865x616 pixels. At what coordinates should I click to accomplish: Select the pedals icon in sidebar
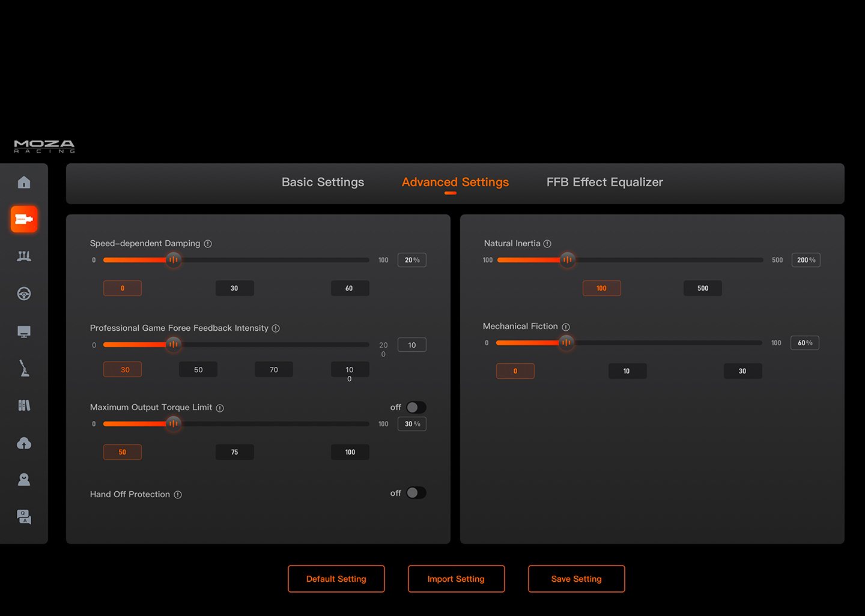[x=24, y=256]
